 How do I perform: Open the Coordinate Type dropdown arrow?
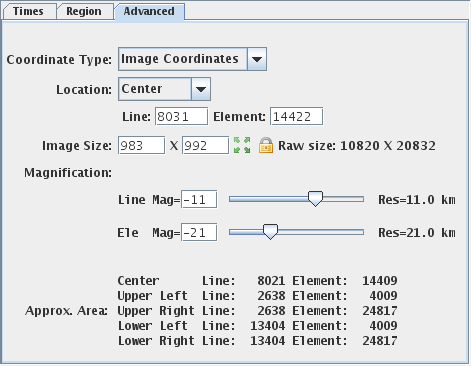tap(257, 59)
